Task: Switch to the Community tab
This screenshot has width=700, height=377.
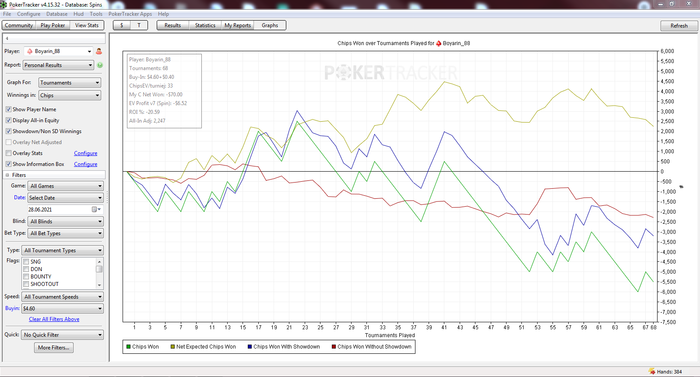Action: [19, 25]
